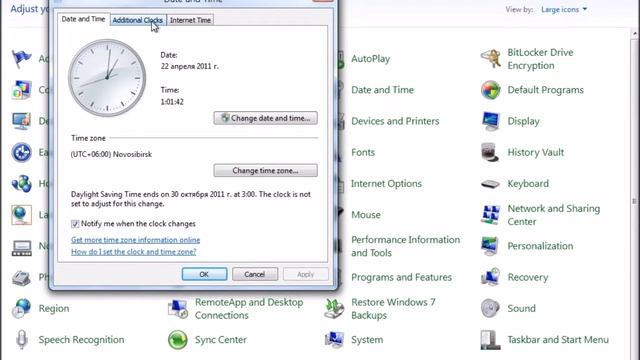Open Get more time zone information online
Viewport: 640px width, 360px height.
pyautogui.click(x=136, y=240)
